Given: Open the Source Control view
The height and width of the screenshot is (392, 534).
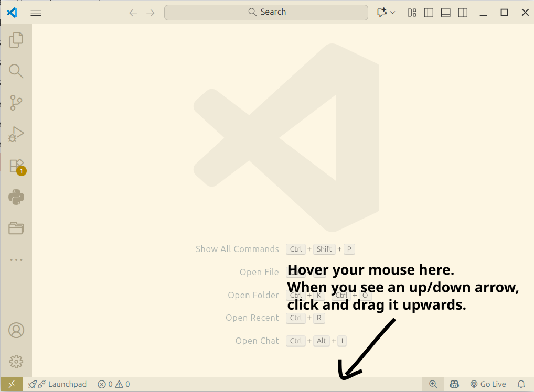Looking at the screenshot, I should coord(16,103).
